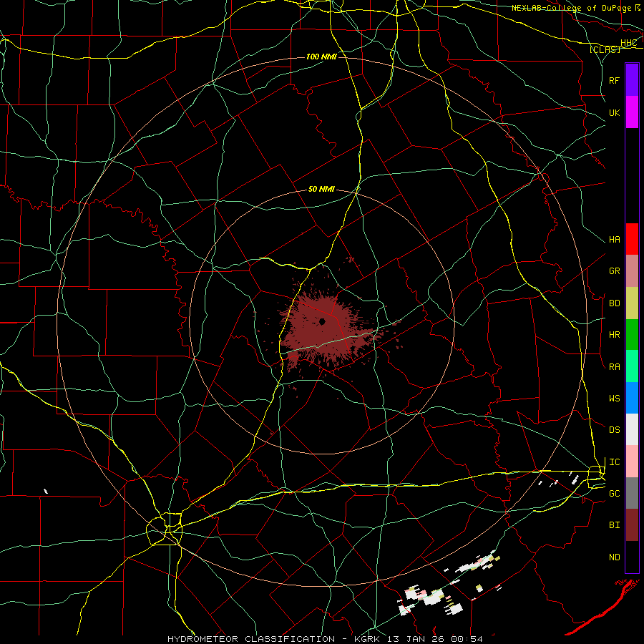Screen dimensions: 644x644
Task: Select the BD yellow legend block
Action: (632, 303)
